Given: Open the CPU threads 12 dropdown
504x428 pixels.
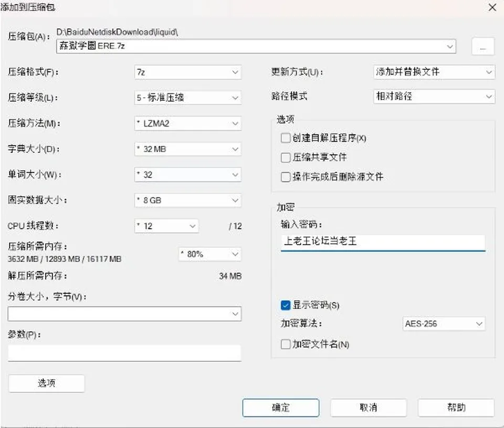Looking at the screenshot, I should point(166,226).
